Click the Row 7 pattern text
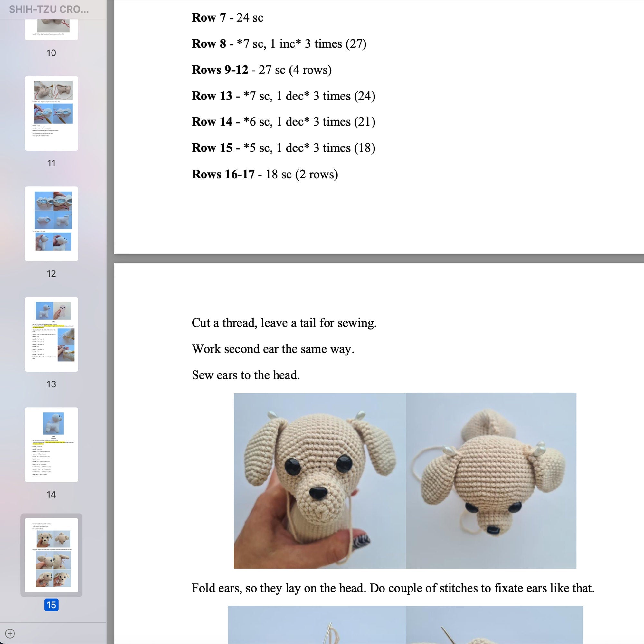 click(228, 18)
